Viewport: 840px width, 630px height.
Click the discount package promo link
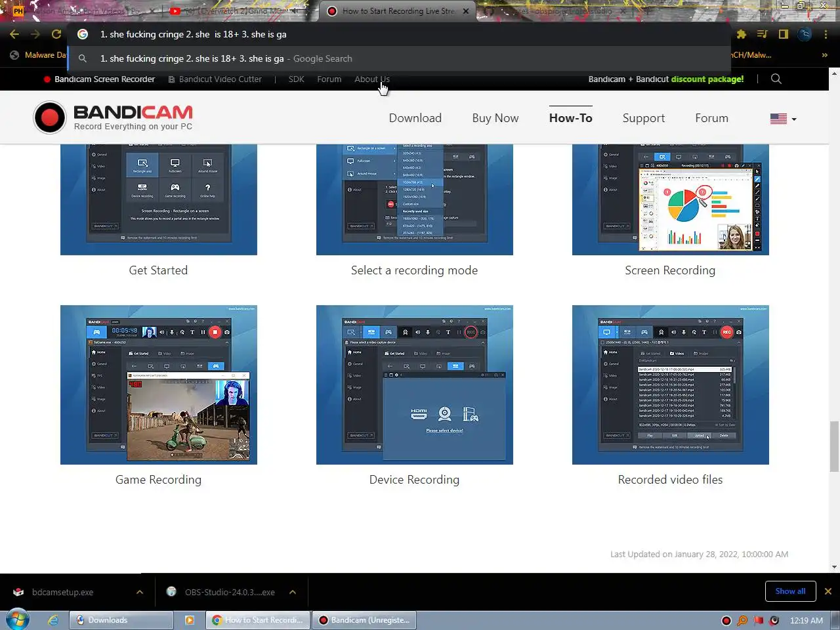pos(666,79)
